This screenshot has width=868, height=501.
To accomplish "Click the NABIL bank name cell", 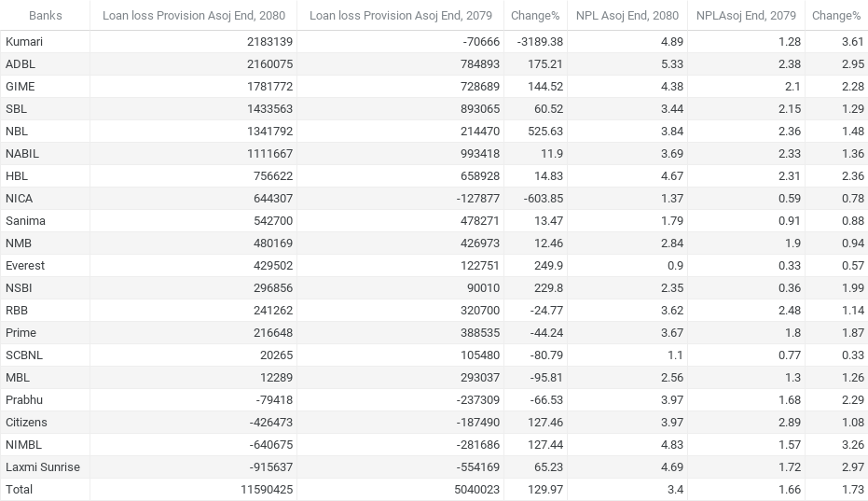I will [x=22, y=154].
